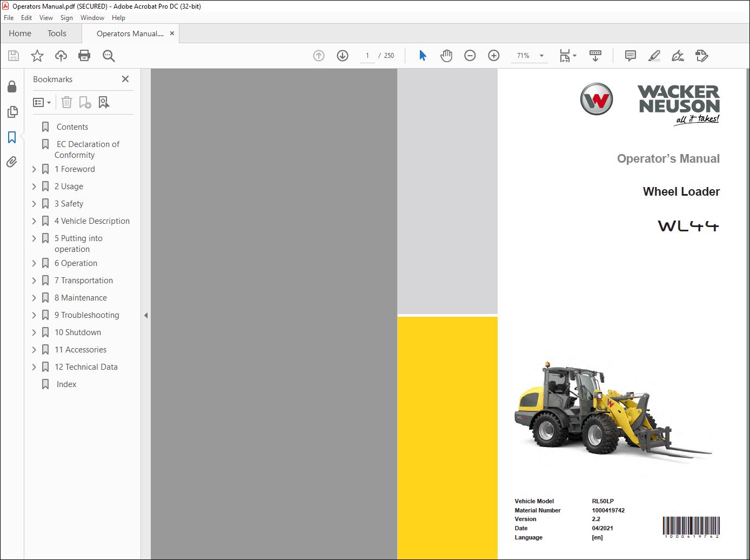Image resolution: width=750 pixels, height=560 pixels.
Task: Close the Bookmarks panel
Action: click(x=125, y=79)
